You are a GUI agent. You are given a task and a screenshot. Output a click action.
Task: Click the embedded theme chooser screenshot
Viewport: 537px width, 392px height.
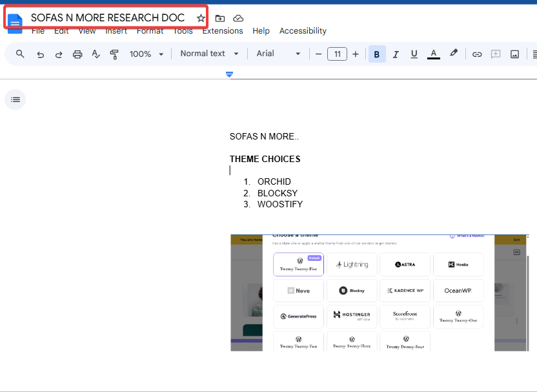tap(380, 293)
